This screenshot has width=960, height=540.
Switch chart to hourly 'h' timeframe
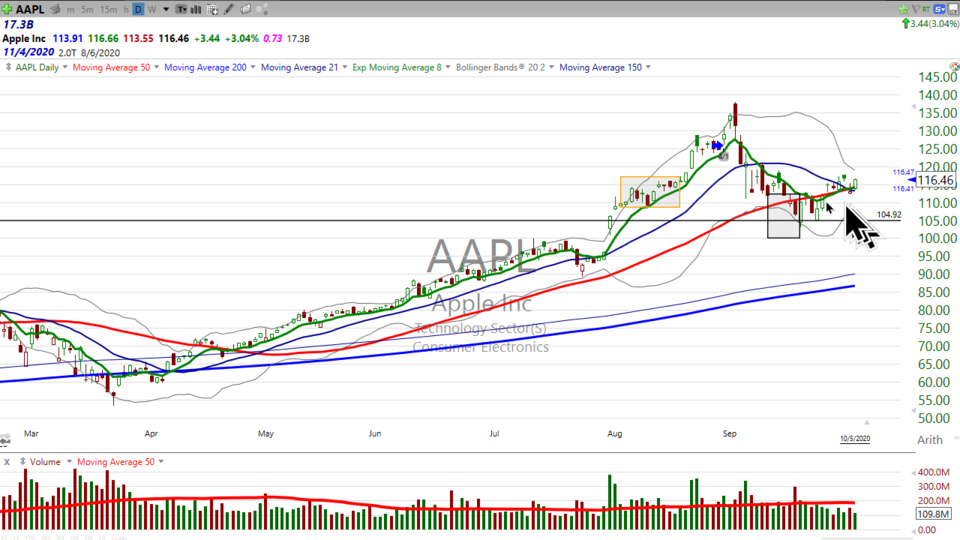click(x=126, y=10)
